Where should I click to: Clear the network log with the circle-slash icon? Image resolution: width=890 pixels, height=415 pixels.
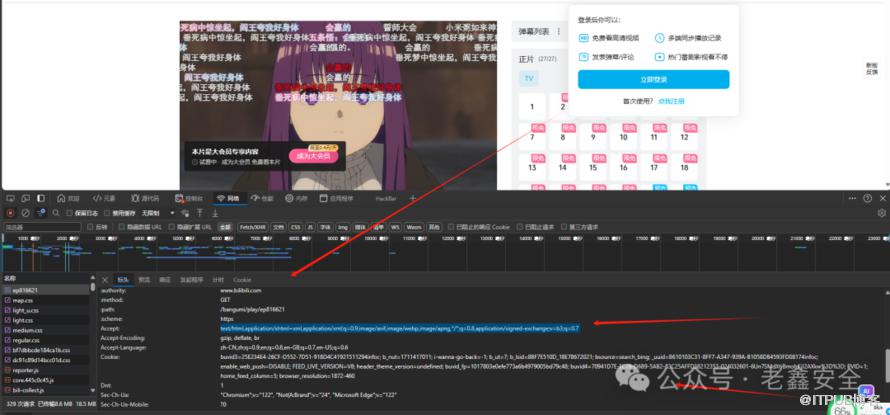click(x=26, y=213)
